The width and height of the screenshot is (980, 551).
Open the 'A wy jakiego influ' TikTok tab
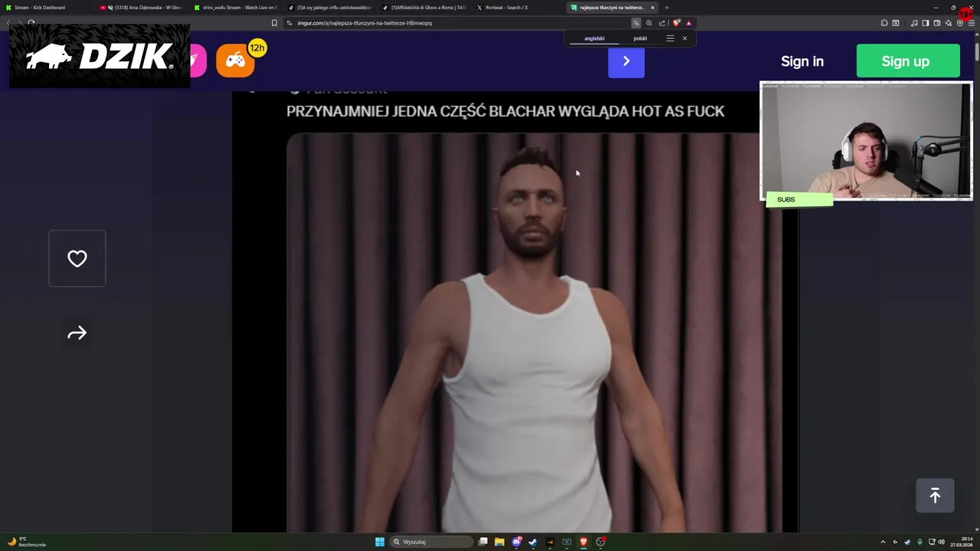pos(331,8)
